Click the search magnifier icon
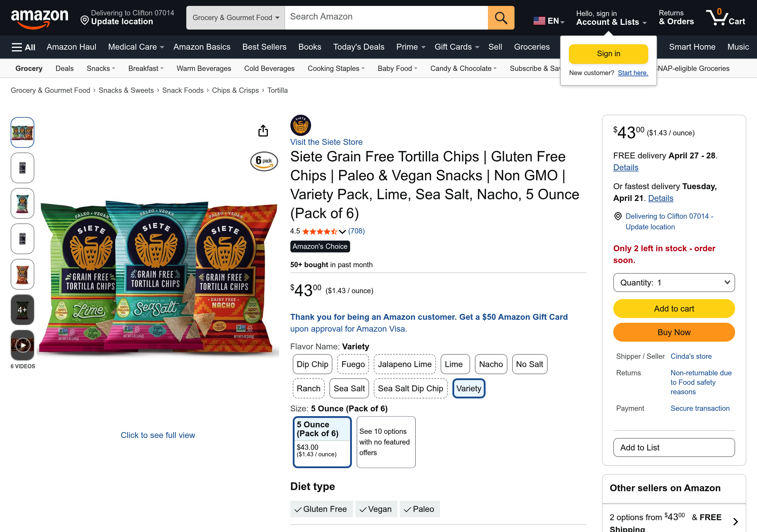757x532 pixels. tap(501, 17)
